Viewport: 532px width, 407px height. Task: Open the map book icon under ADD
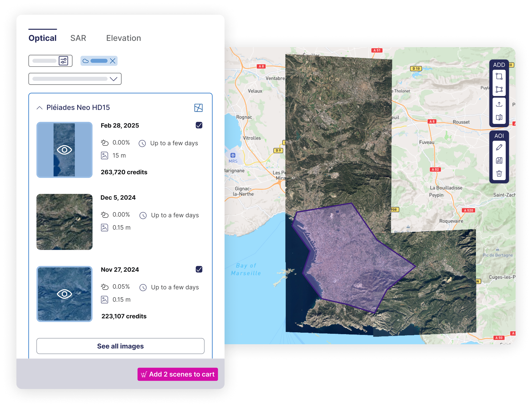(499, 118)
